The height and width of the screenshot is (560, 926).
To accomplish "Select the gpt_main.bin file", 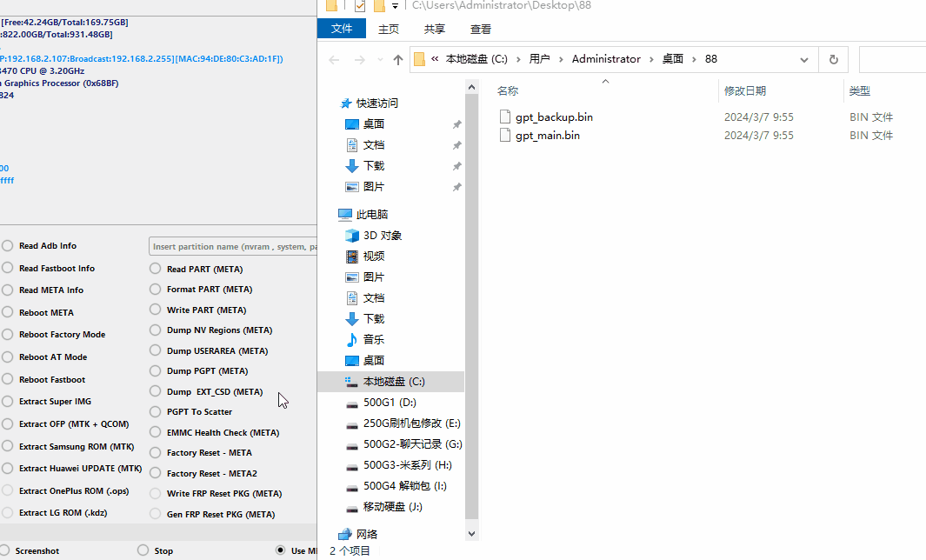I will [547, 136].
